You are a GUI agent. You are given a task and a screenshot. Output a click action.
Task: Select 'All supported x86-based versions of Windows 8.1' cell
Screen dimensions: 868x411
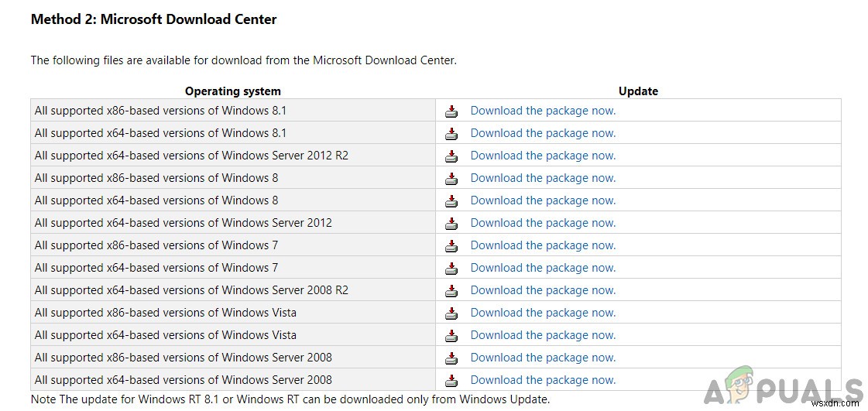click(233, 111)
